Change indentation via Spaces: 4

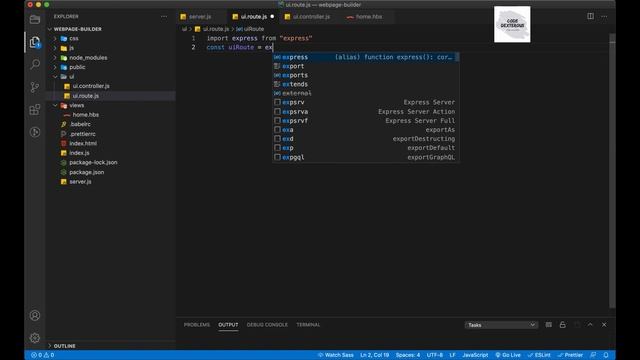point(408,355)
